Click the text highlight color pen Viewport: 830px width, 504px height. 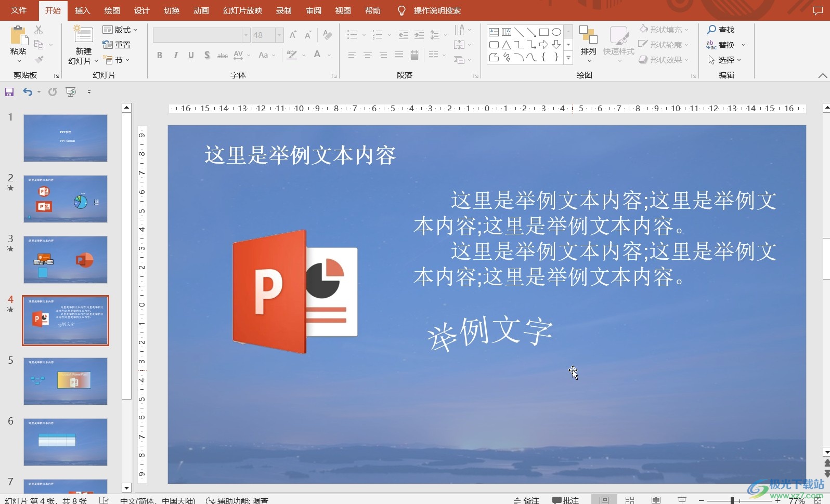tap(292, 55)
